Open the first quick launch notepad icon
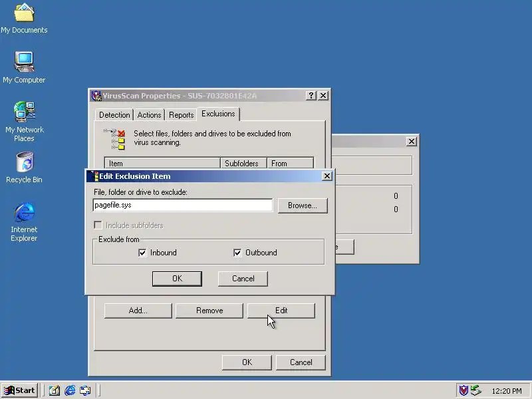The image size is (532, 399). pos(55,390)
